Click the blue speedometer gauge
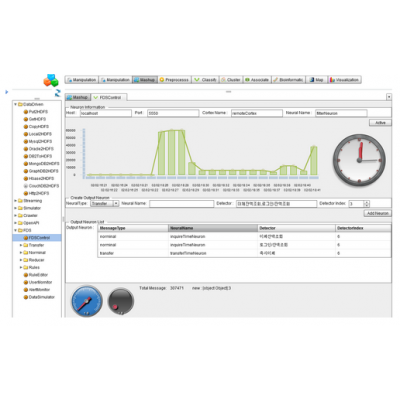400x400 pixels. (x=87, y=301)
